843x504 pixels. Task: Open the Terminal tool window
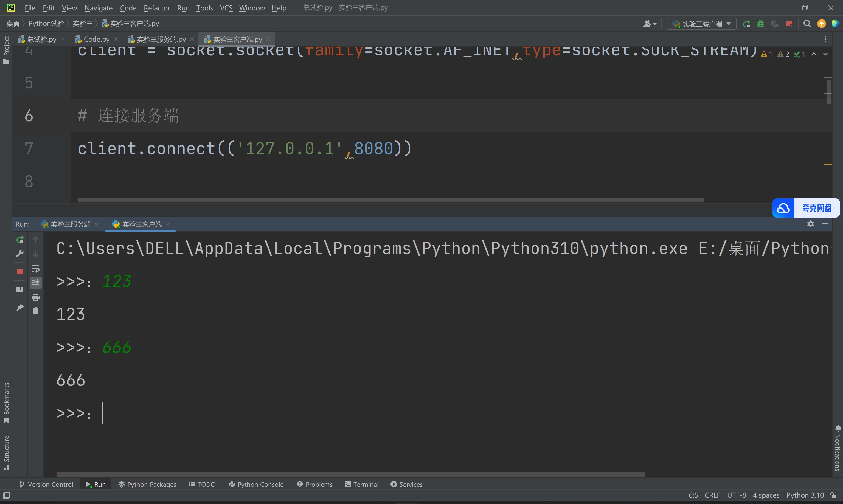click(x=361, y=484)
